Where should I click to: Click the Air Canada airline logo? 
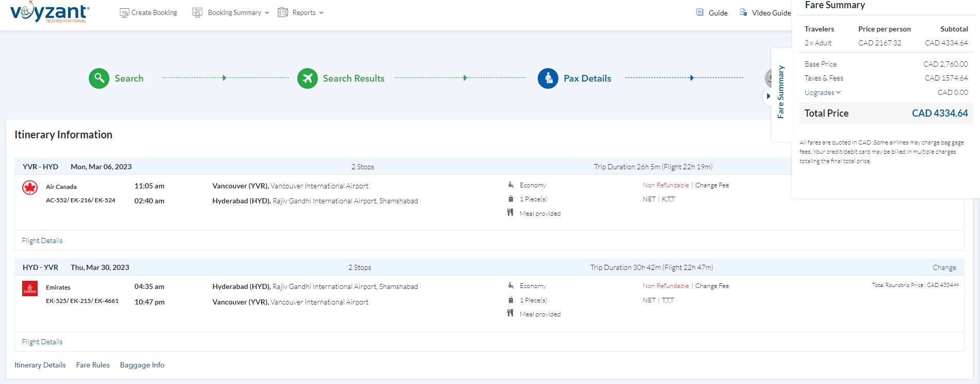click(30, 188)
